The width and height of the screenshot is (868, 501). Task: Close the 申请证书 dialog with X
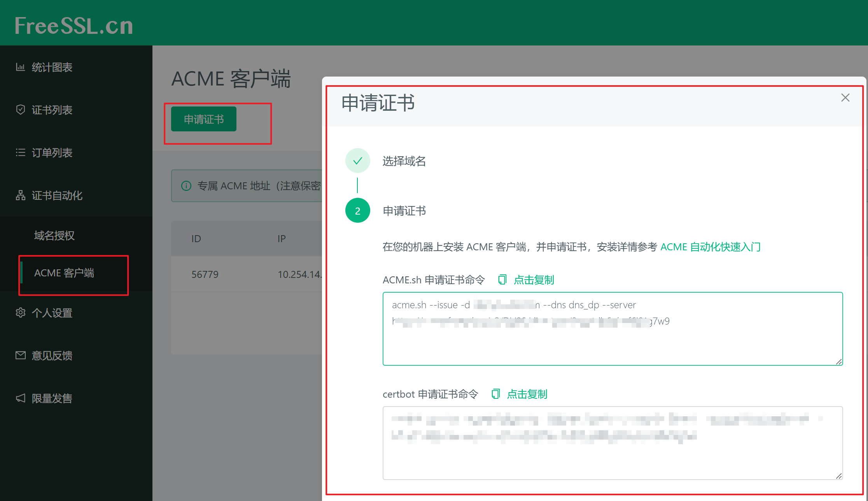point(845,98)
